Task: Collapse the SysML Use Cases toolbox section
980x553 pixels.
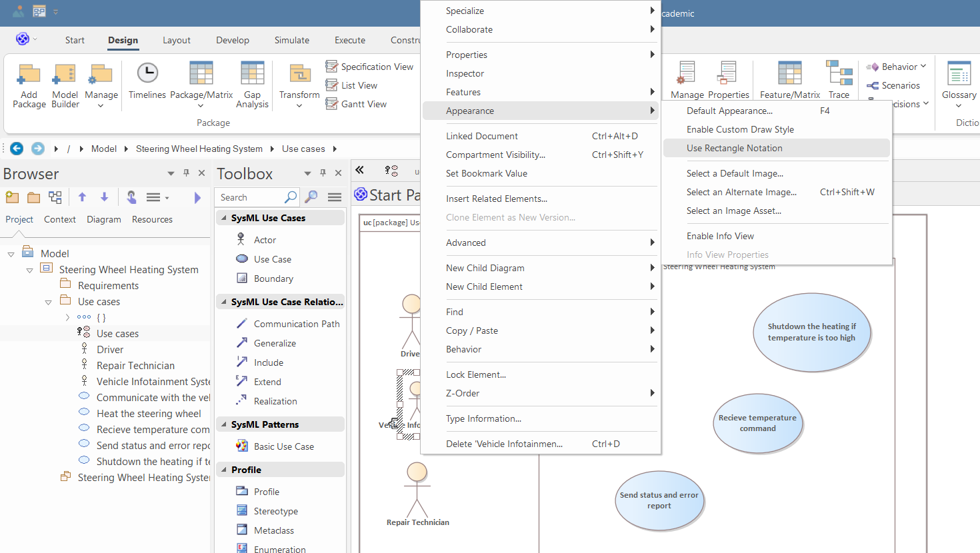Action: (x=223, y=218)
